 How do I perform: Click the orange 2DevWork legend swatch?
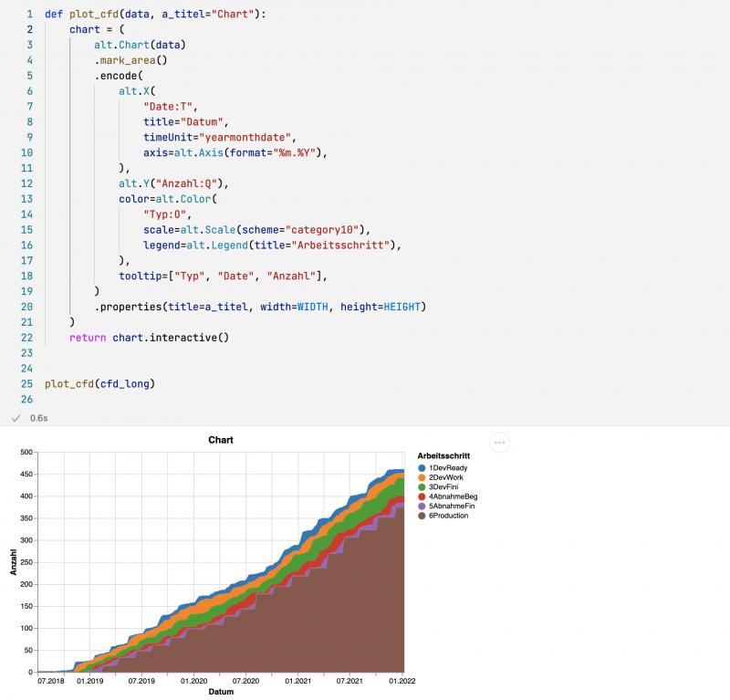[422, 477]
